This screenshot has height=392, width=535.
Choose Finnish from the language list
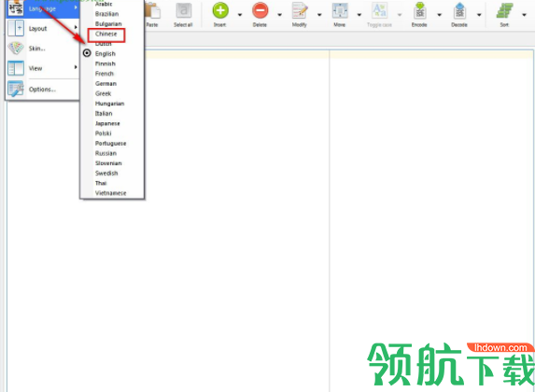tap(106, 63)
